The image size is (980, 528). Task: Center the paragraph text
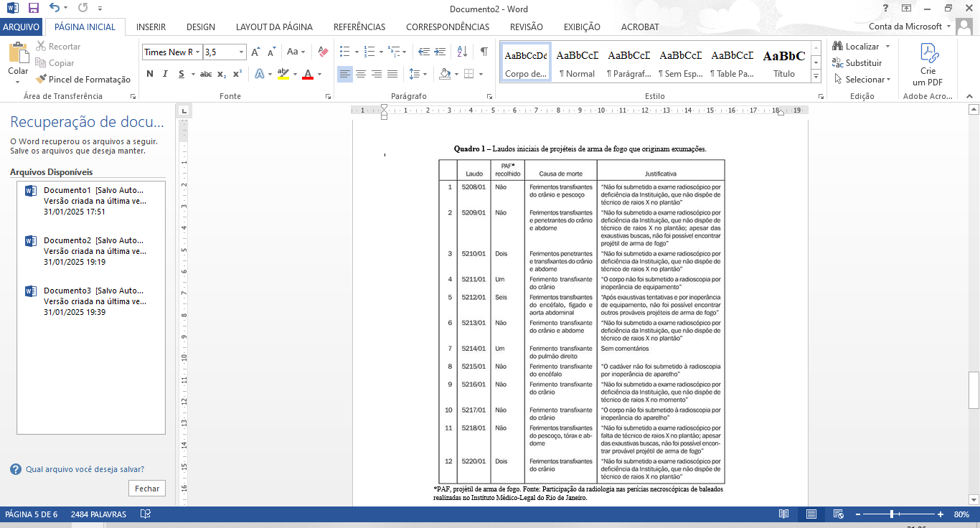click(361, 74)
